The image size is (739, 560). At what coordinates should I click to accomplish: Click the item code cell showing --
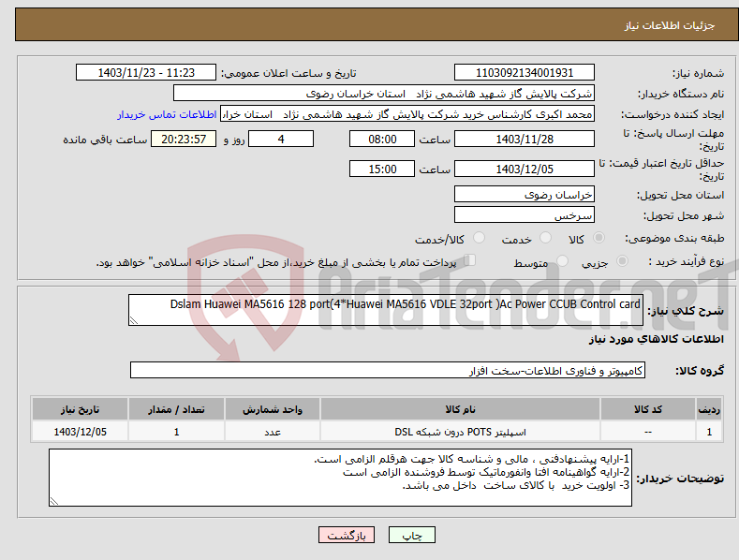(648, 432)
